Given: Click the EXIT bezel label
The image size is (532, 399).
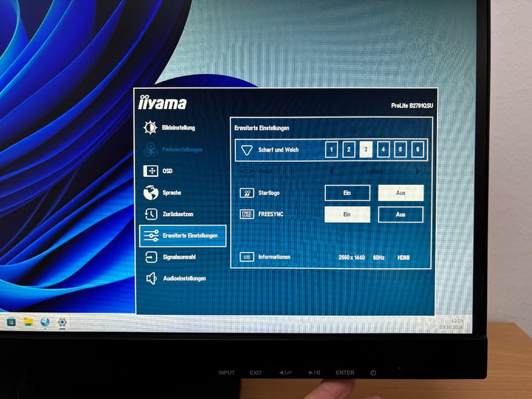Looking at the screenshot, I should click(256, 372).
